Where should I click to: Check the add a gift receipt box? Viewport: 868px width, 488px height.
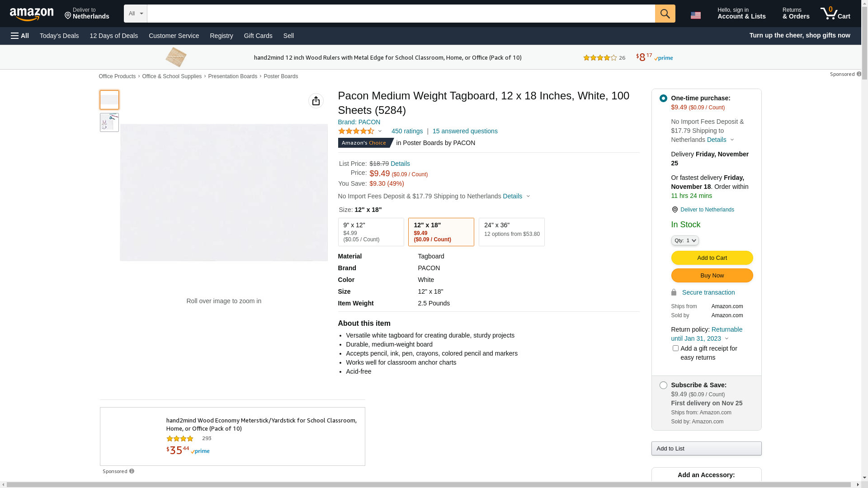[675, 348]
